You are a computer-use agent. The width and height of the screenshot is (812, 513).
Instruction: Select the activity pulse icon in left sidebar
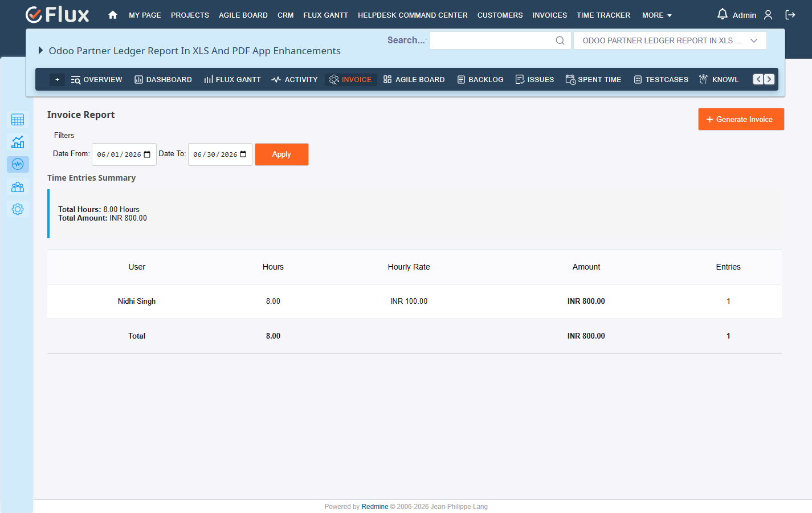point(18,164)
